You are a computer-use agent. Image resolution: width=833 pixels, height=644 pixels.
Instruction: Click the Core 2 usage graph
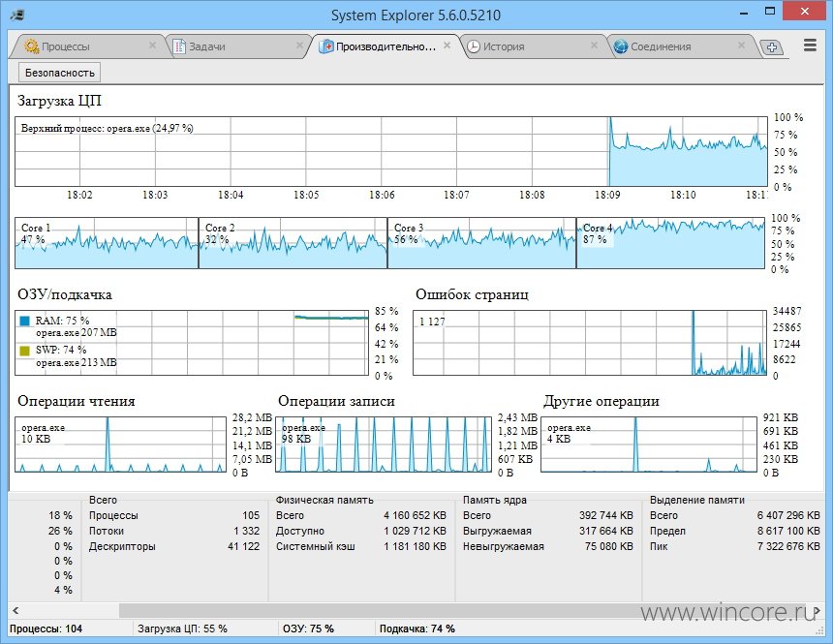coord(293,243)
